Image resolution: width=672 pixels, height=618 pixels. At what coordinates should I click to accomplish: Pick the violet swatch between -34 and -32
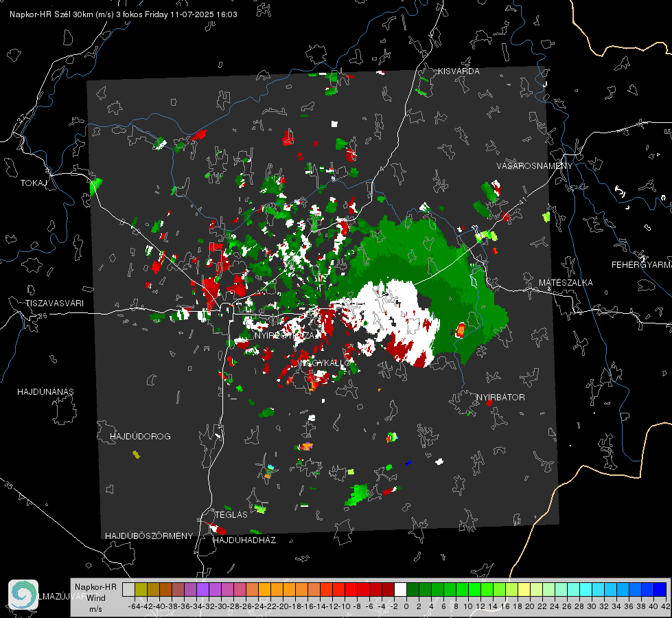point(202,589)
